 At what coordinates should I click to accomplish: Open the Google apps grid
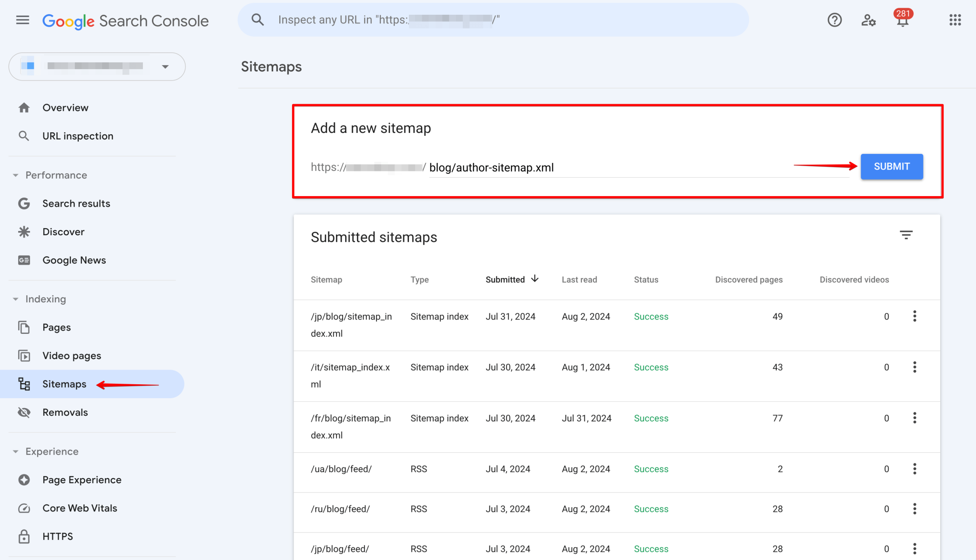pyautogui.click(x=956, y=20)
